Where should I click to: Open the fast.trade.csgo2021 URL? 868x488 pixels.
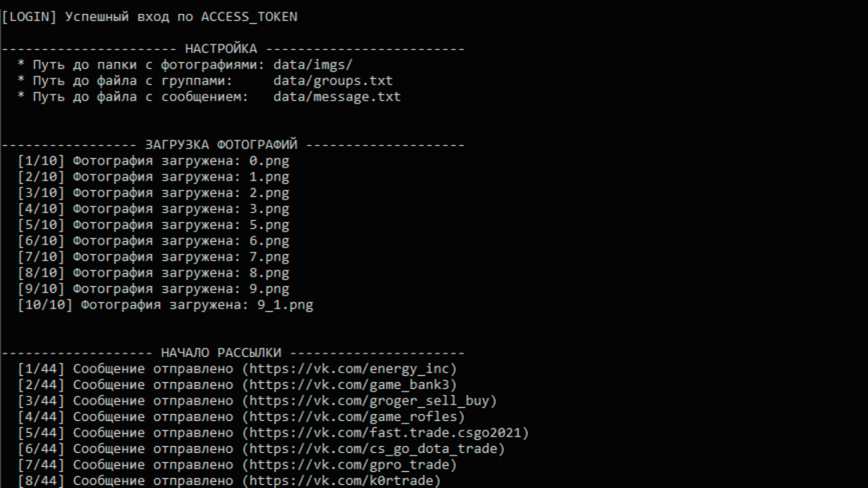(x=385, y=433)
